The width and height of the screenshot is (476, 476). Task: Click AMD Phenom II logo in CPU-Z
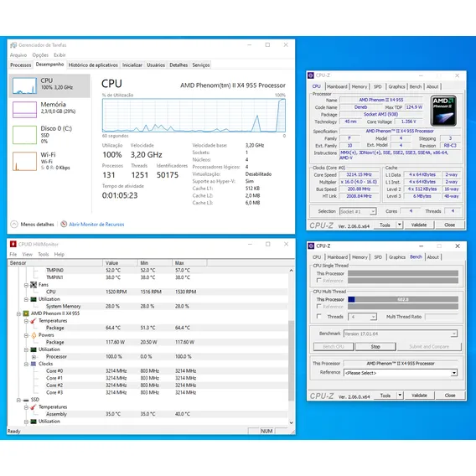(x=443, y=111)
